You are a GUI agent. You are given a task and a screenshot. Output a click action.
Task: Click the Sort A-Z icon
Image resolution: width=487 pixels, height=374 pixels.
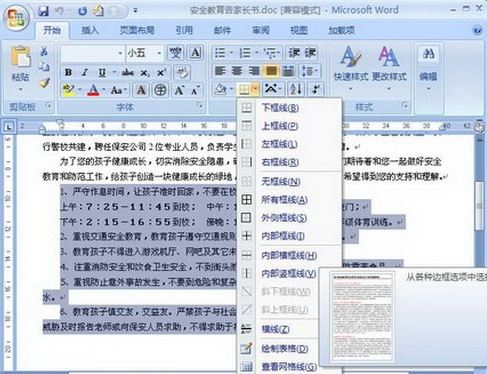(296, 89)
